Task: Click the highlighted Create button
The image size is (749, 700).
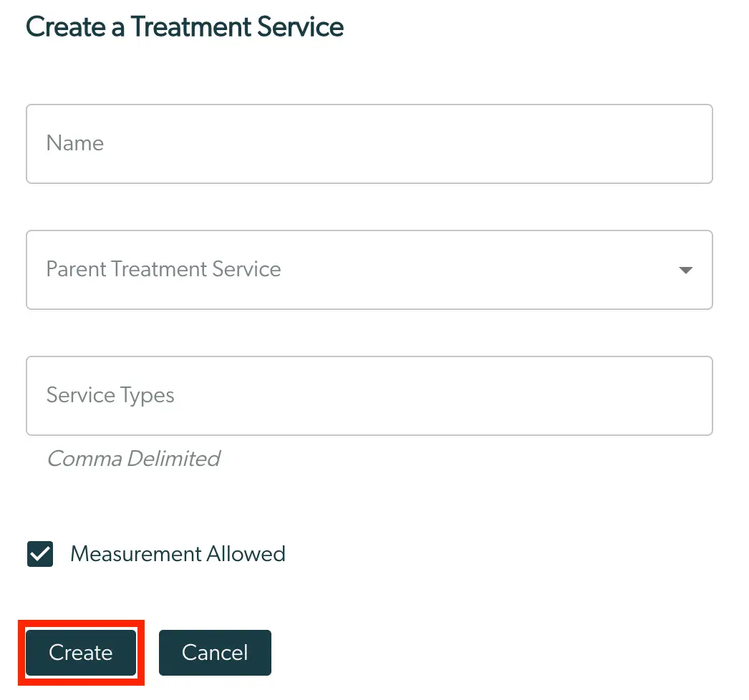Action: coord(80,652)
